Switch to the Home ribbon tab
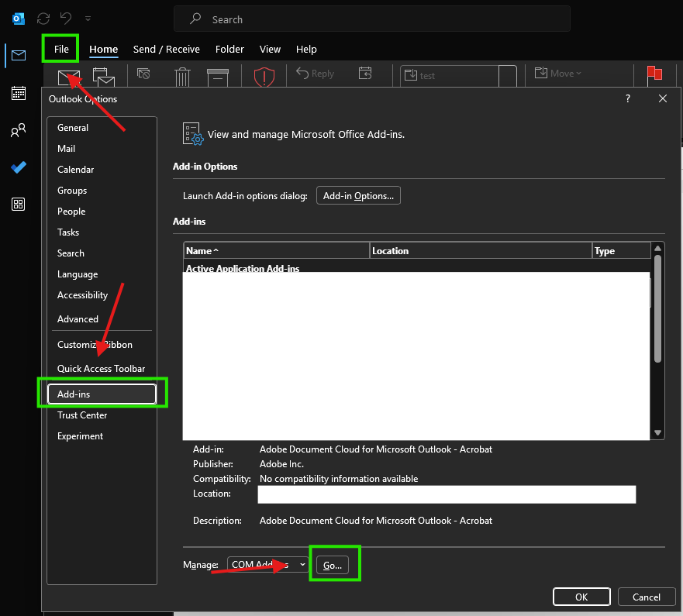 click(104, 49)
